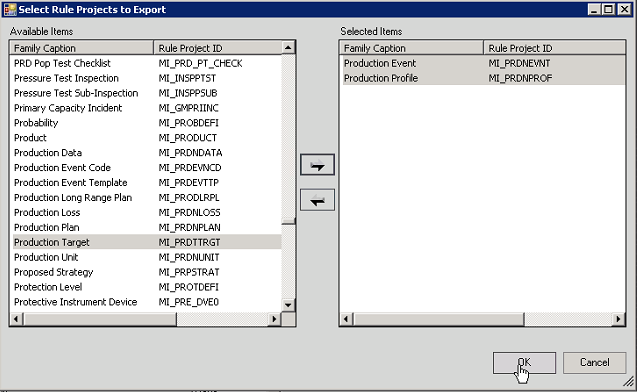Click Available Items horizontal scrollbar left arrow

(16, 319)
